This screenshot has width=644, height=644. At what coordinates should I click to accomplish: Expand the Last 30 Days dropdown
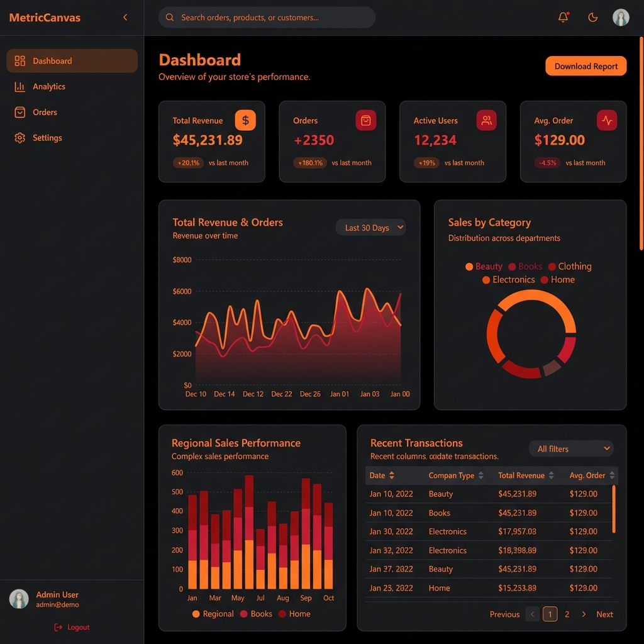tap(371, 228)
